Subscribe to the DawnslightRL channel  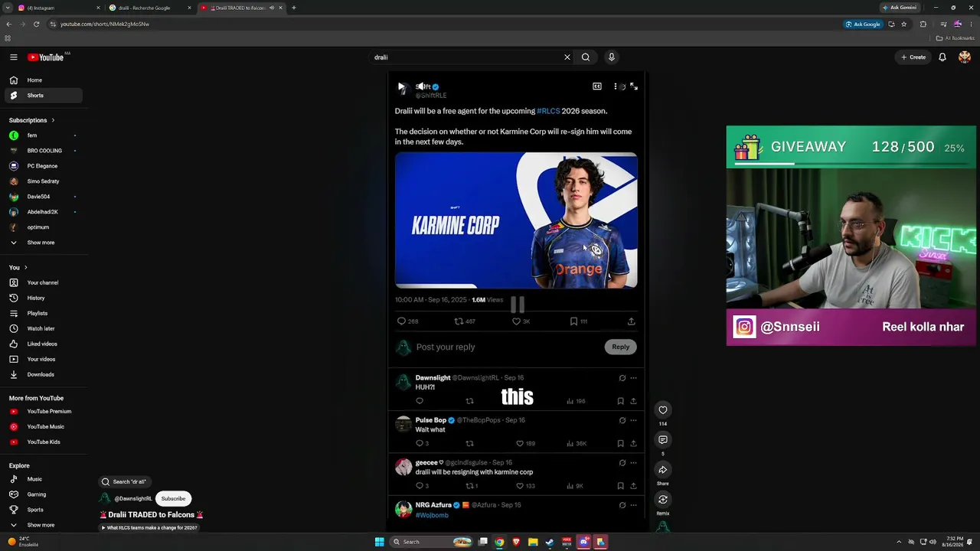click(x=174, y=499)
